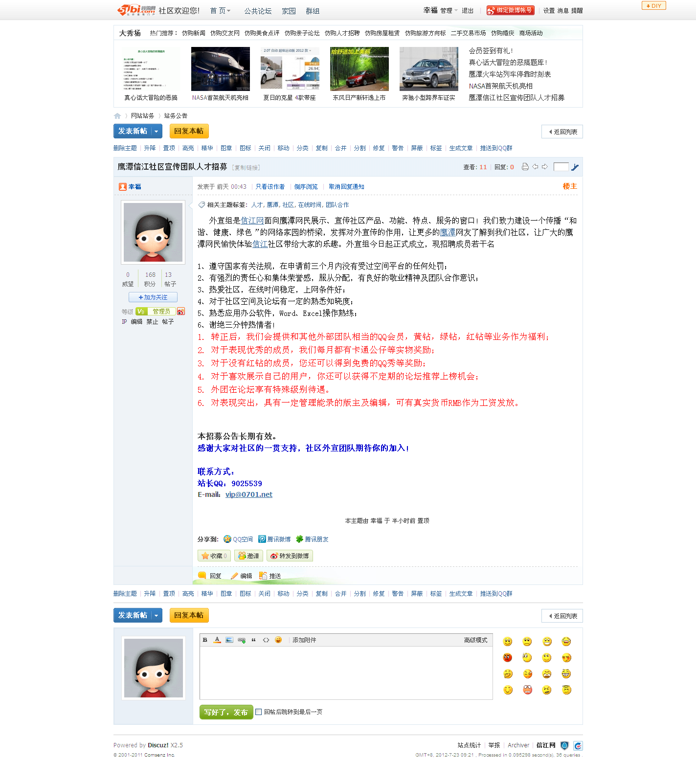
Task: Open the 群组 navigation item
Action: pyautogui.click(x=313, y=11)
